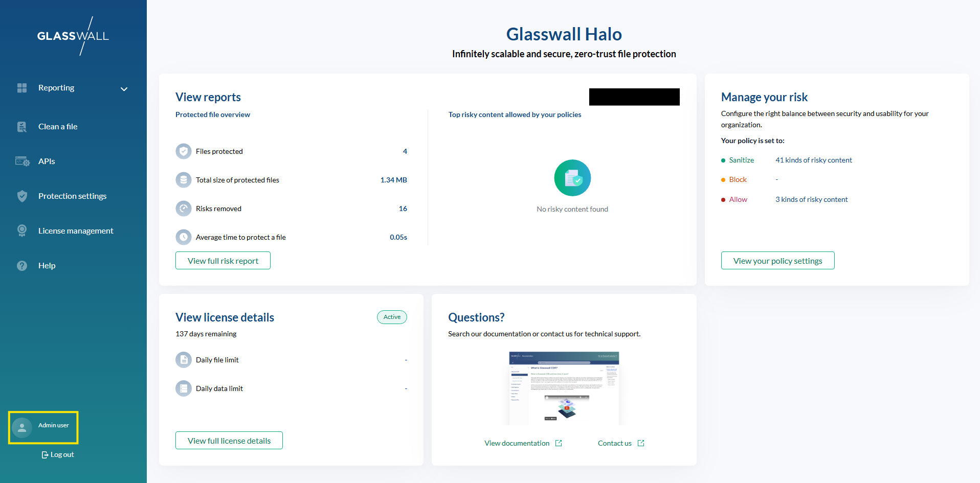The width and height of the screenshot is (980, 483).
Task: Open the License management menu item
Action: (x=76, y=231)
